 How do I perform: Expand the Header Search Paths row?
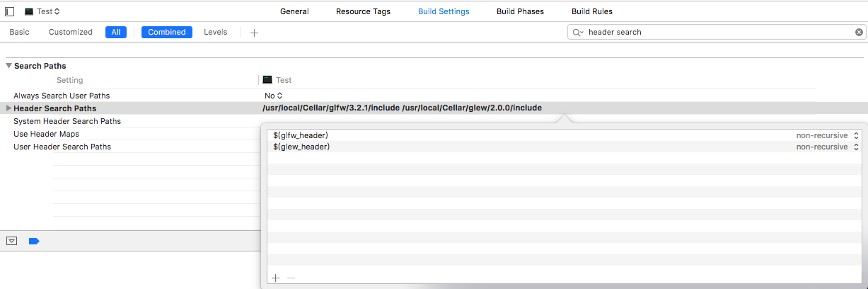pos(8,108)
